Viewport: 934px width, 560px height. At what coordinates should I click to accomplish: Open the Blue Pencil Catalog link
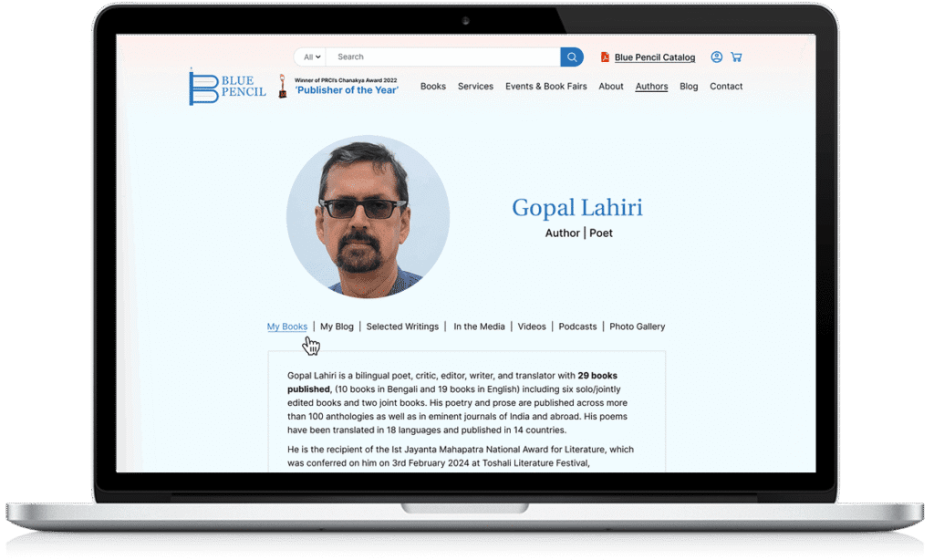(654, 57)
